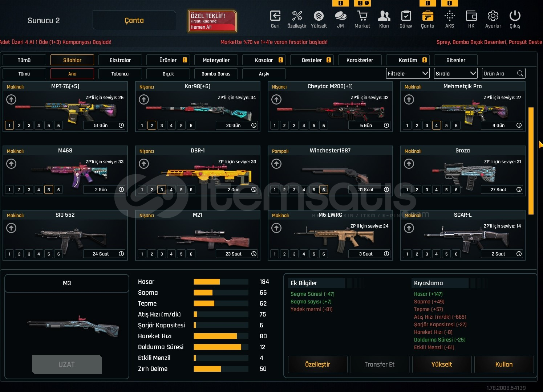Switch to the Bitenler tab
Screen dimensions: 543x392
(x=456, y=60)
